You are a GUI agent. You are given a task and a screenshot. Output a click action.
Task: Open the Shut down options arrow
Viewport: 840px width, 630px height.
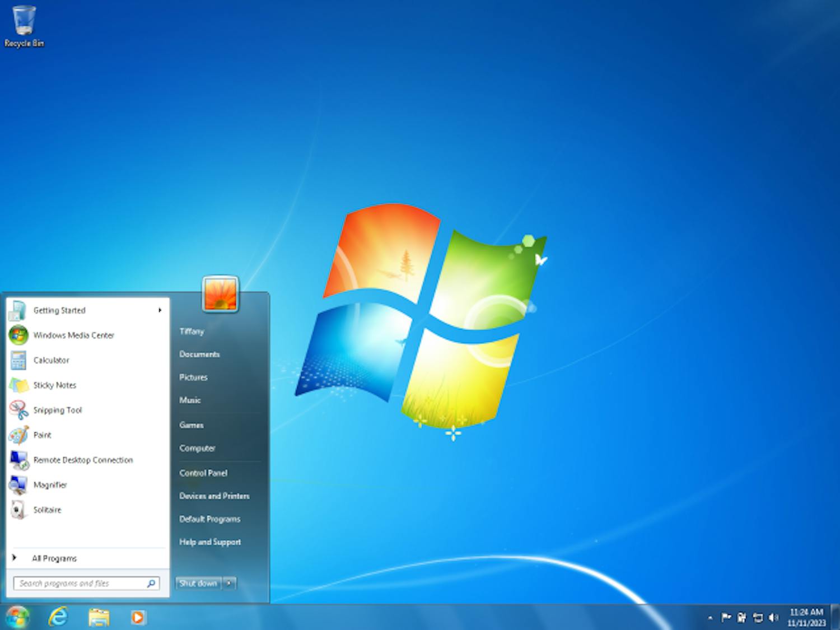coord(229,583)
